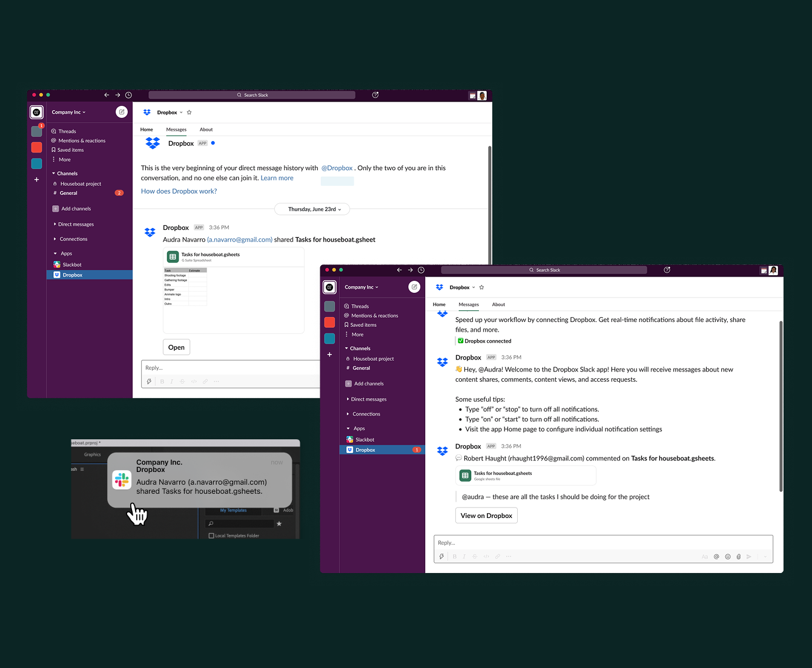812x668 pixels.
Task: Open shortcuts lightning icon in back reply box
Action: (149, 381)
